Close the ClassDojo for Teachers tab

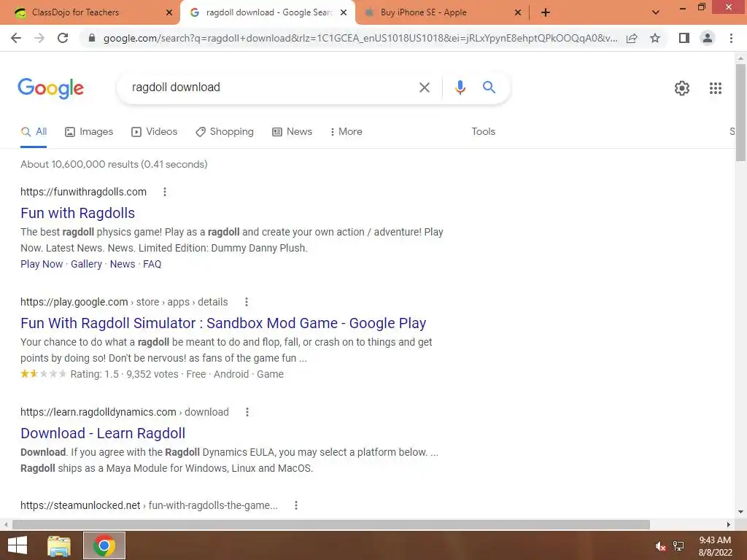point(169,12)
